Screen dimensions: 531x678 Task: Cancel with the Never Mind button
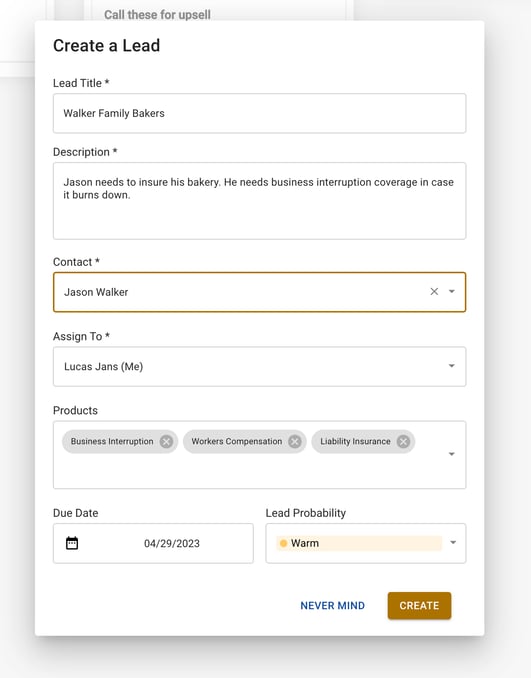click(333, 605)
